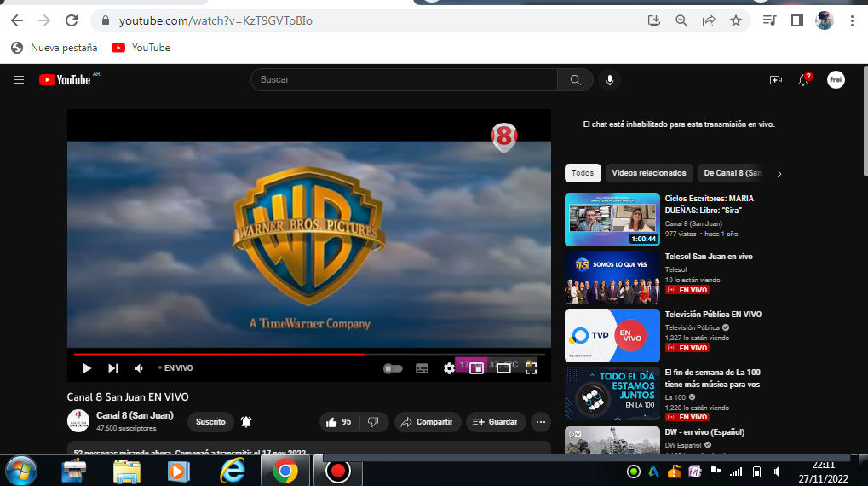Open Windows Start menu
The height and width of the screenshot is (486, 868).
tap(21, 471)
